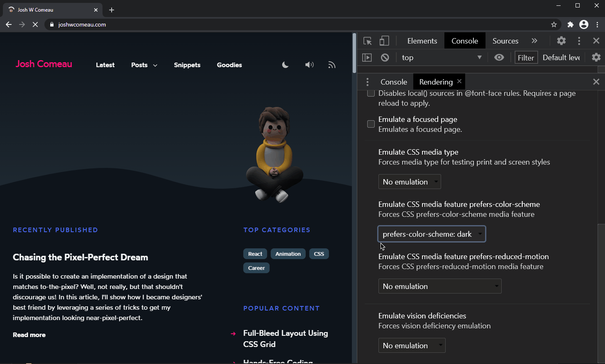Select the React category tag
This screenshot has height=364, width=605.
tap(255, 254)
